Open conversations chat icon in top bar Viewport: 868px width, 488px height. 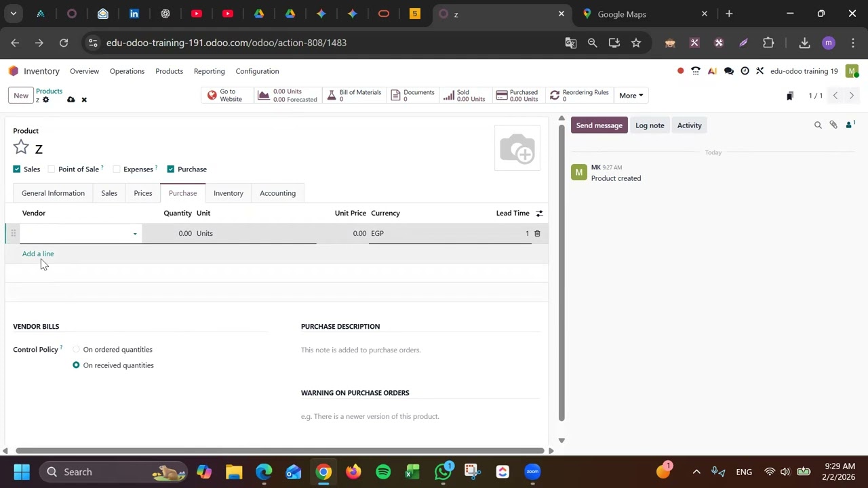pyautogui.click(x=728, y=71)
